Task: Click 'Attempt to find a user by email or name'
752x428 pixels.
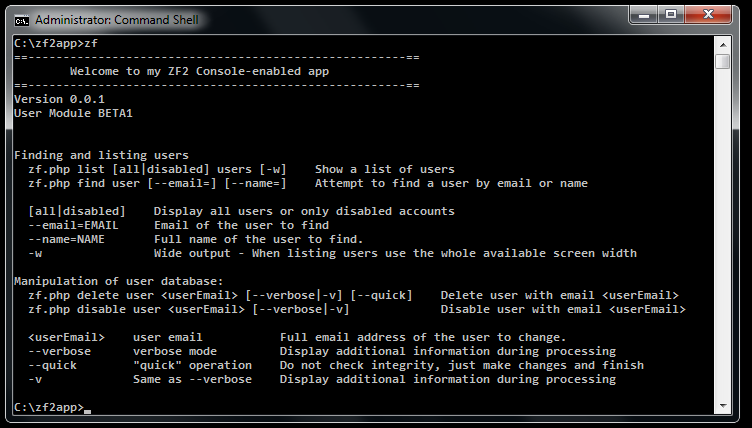Action: (451, 183)
